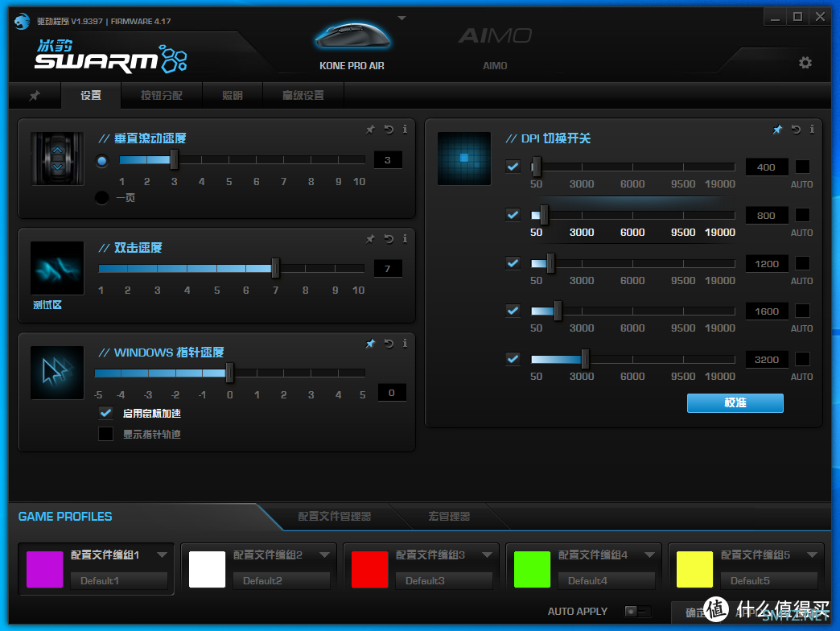Switch to the 设置 tab
Screen dimensions: 840x631
tap(91, 95)
